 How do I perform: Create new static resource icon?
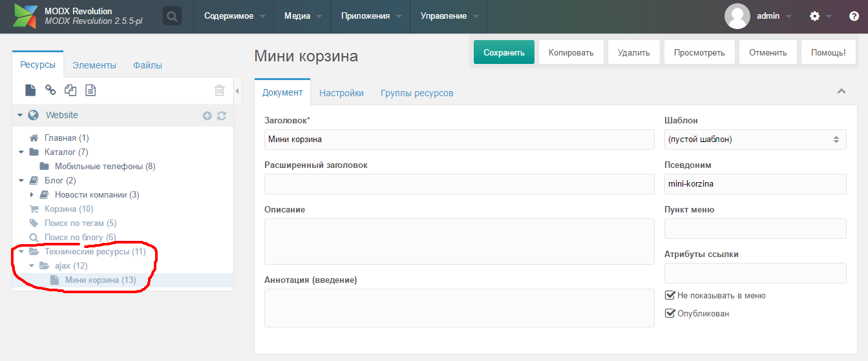pos(90,90)
